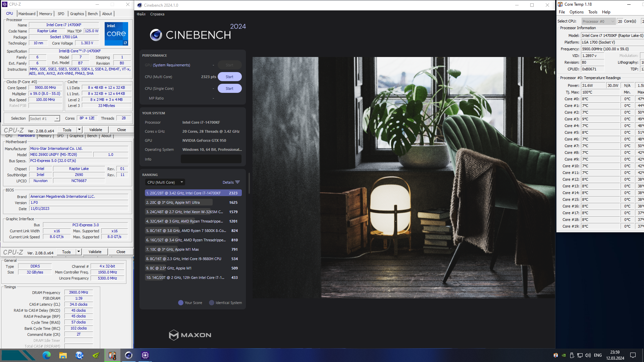
Task: Click the Identical System legend dot
Action: coord(212,303)
